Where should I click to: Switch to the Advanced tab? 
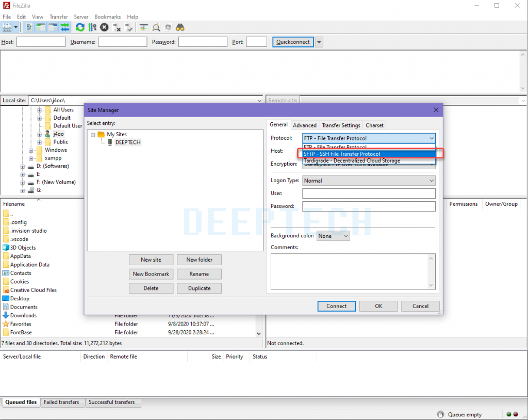point(305,125)
